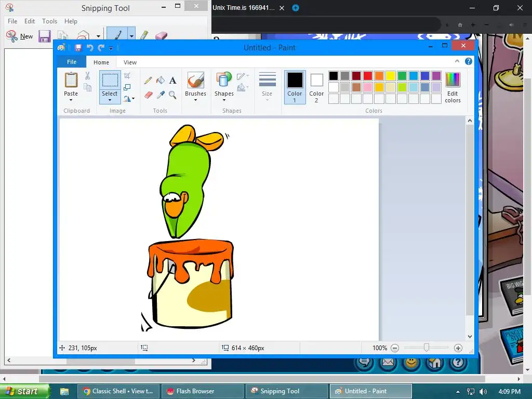
Task: Click the Shapes gallery icon
Action: click(224, 80)
